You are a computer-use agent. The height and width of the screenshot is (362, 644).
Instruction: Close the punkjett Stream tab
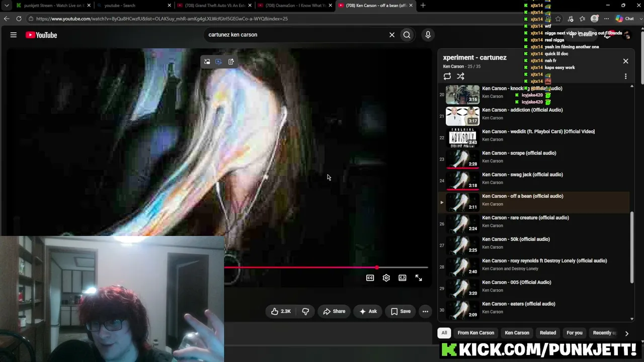[89, 6]
